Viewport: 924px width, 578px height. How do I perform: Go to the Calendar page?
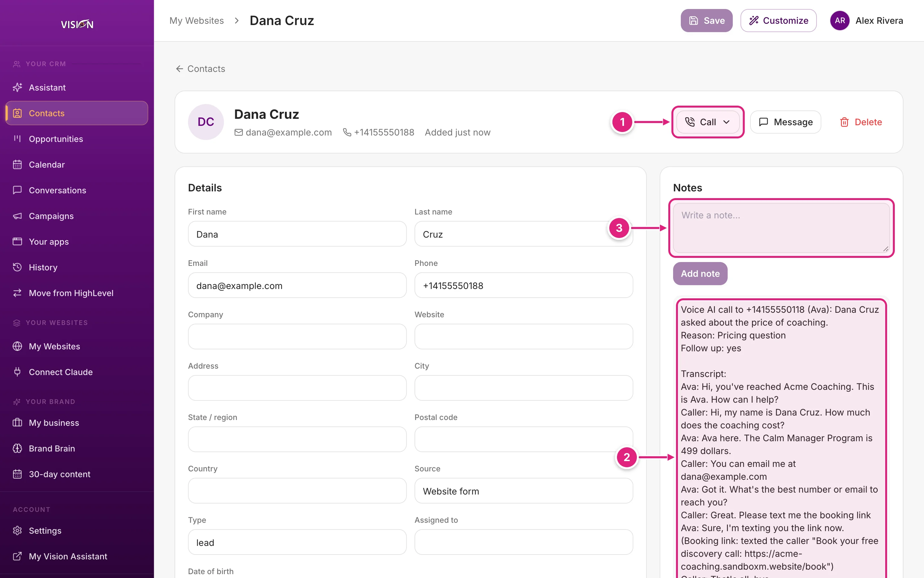coord(77,164)
